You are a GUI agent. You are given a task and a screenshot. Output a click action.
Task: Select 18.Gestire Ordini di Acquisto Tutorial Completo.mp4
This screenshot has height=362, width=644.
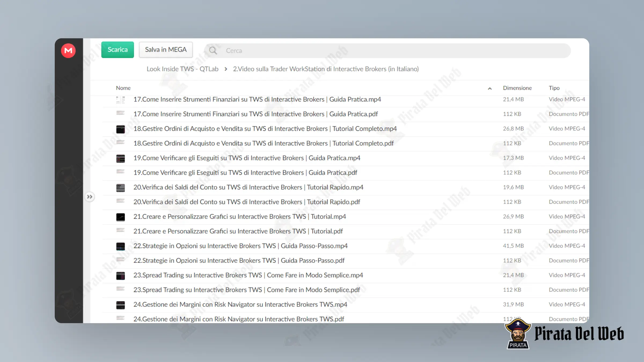[x=265, y=129]
